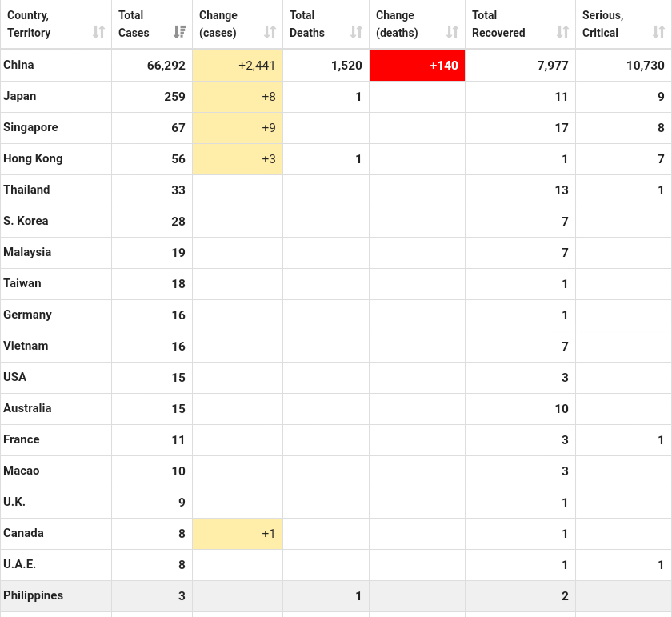Select the Total Recovered header text
672x617 pixels.
pos(498,24)
